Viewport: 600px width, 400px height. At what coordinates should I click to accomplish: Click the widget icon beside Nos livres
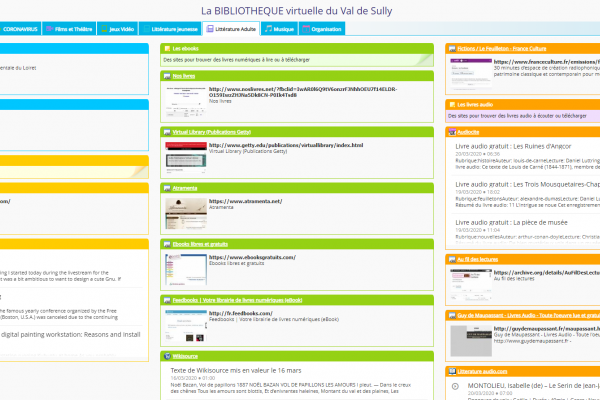[x=167, y=76]
